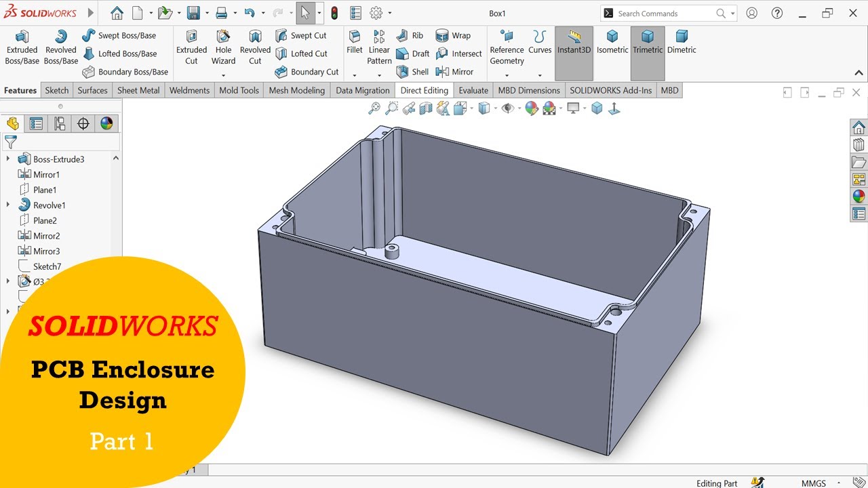Image resolution: width=868 pixels, height=488 pixels.
Task: Select Plane2 in feature tree
Action: [x=38, y=221]
